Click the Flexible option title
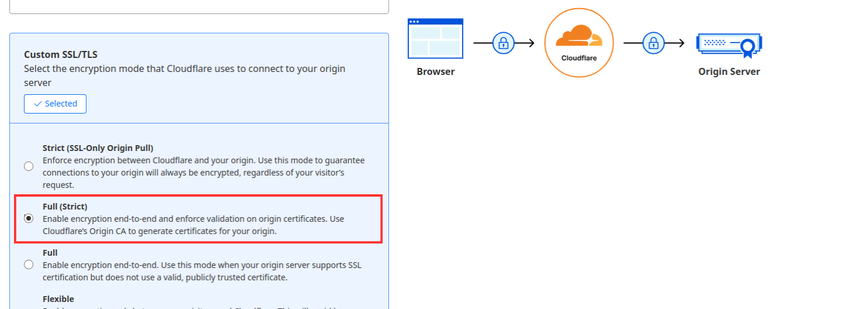The height and width of the screenshot is (309, 868). click(58, 299)
